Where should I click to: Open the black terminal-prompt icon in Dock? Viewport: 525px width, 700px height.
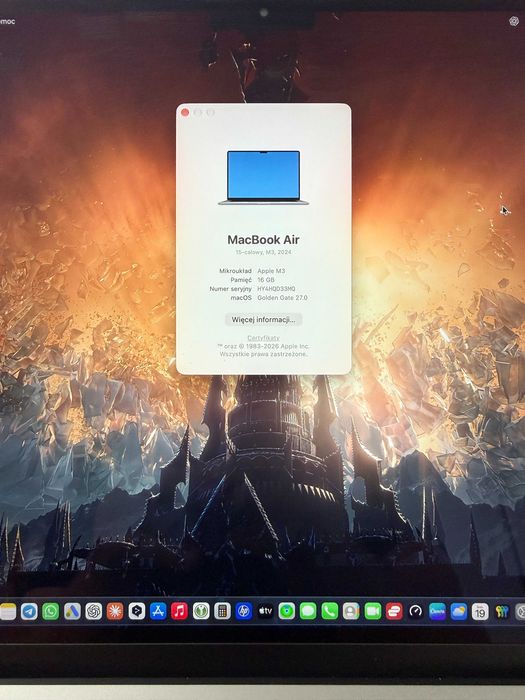(137, 611)
